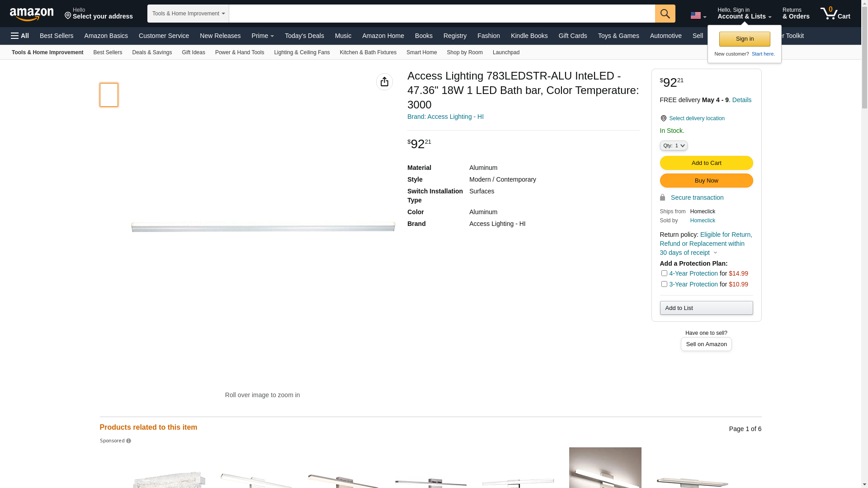This screenshot has width=868, height=488.
Task: Click the Amazon logo
Action: point(32,14)
